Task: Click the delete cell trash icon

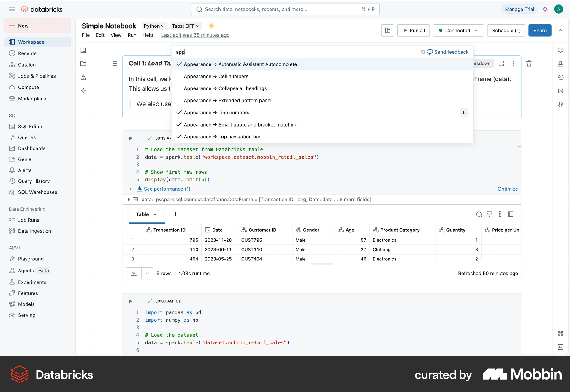Action: [529, 63]
